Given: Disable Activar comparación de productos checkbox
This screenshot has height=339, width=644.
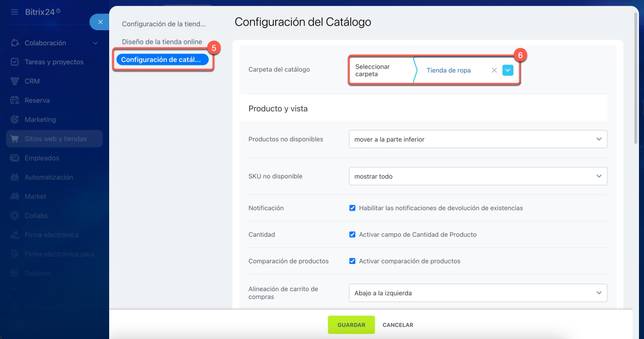Looking at the screenshot, I should [353, 261].
